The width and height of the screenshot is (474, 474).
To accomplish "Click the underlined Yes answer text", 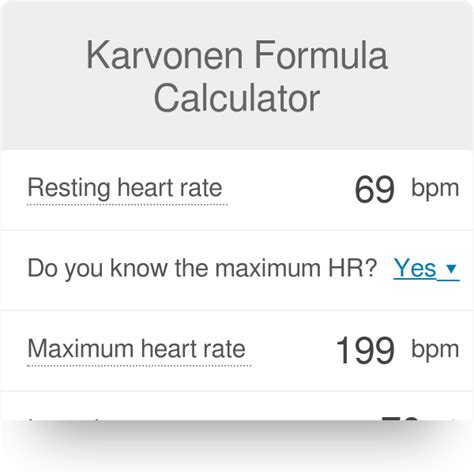I will coord(415,268).
